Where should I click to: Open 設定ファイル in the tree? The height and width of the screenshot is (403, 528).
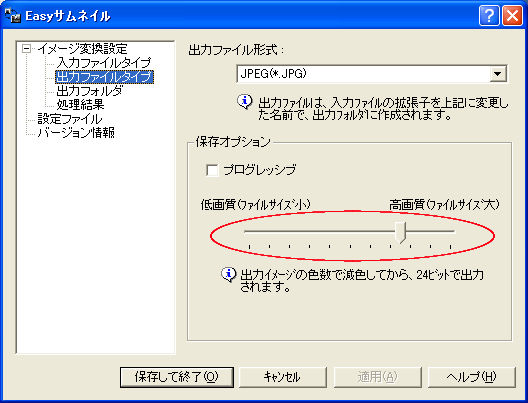[x=70, y=119]
